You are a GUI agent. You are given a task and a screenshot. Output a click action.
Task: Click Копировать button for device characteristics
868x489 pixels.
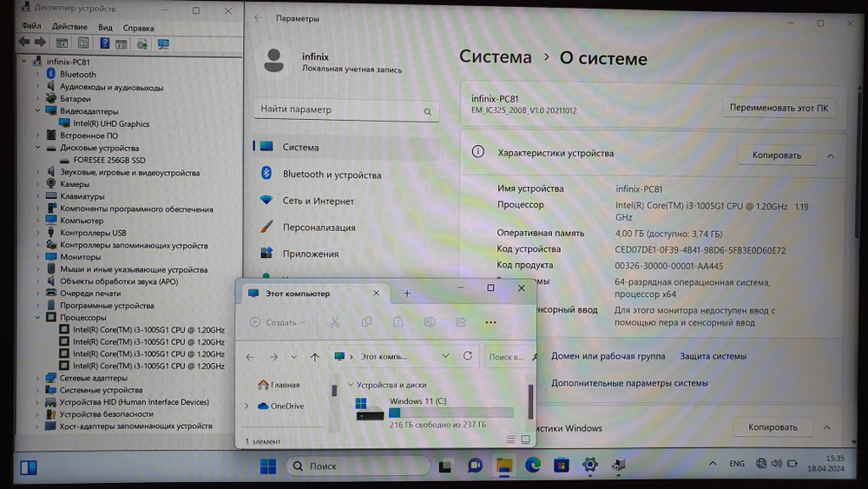[x=777, y=155]
